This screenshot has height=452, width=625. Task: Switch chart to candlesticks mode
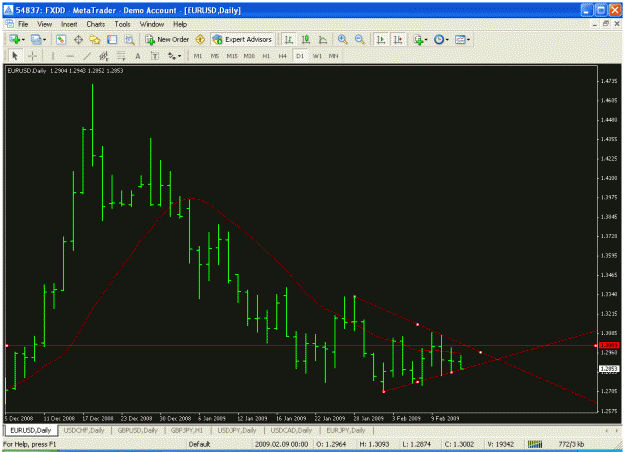(306, 39)
